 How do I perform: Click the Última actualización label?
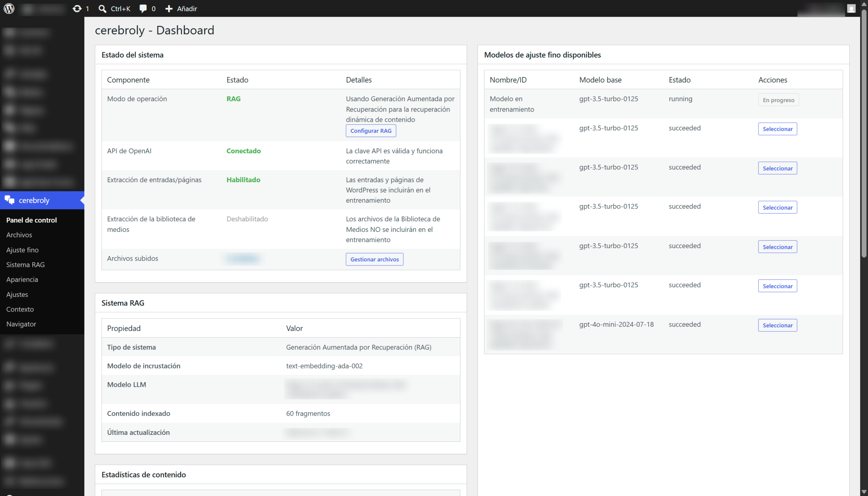(138, 432)
